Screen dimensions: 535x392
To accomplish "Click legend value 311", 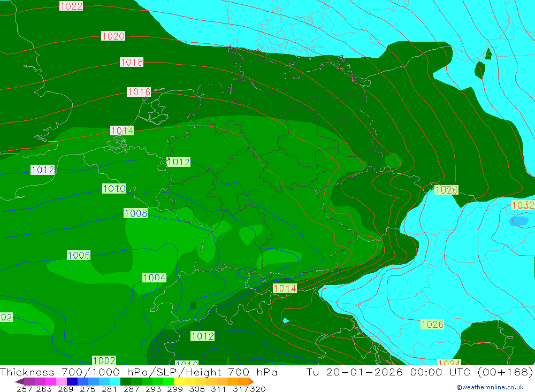I will point(218,389).
